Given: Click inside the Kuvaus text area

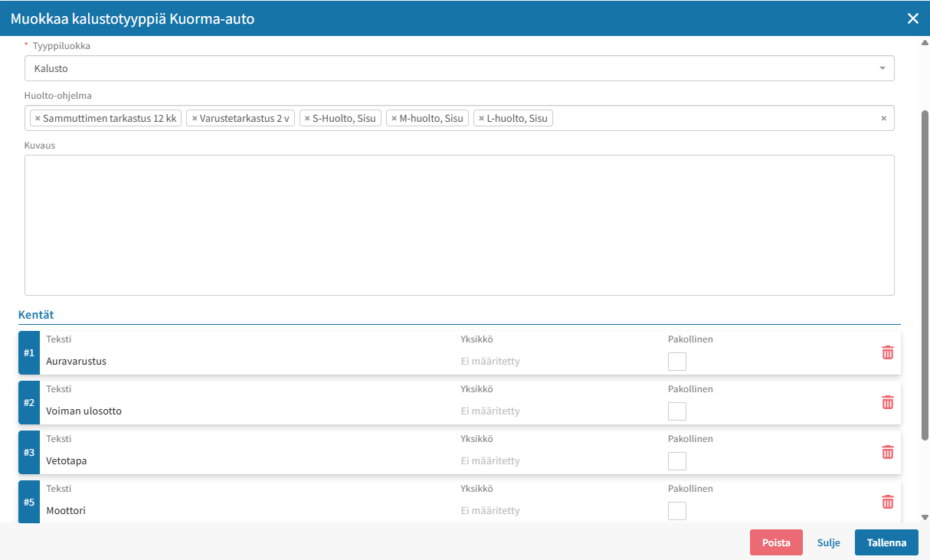Looking at the screenshot, I should pos(460,225).
